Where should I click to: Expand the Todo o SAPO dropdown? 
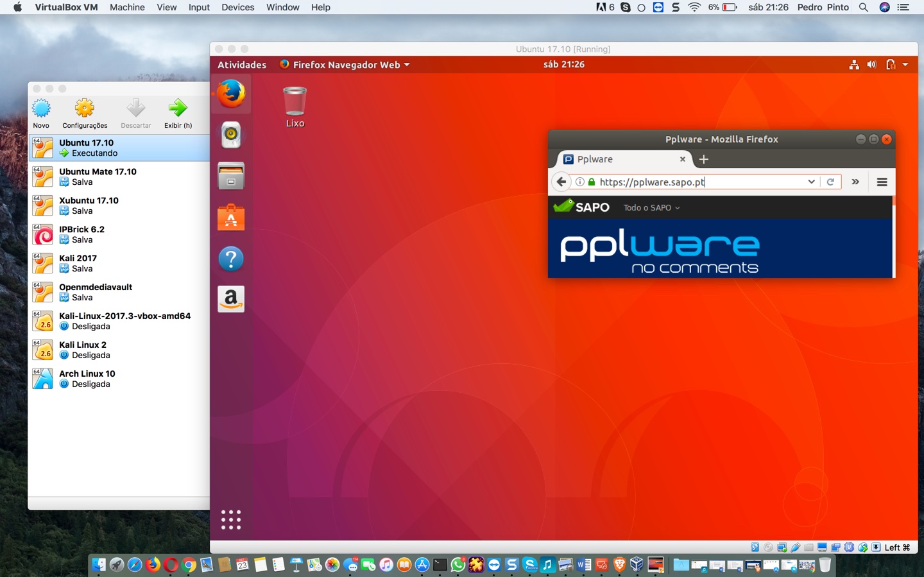tap(651, 207)
